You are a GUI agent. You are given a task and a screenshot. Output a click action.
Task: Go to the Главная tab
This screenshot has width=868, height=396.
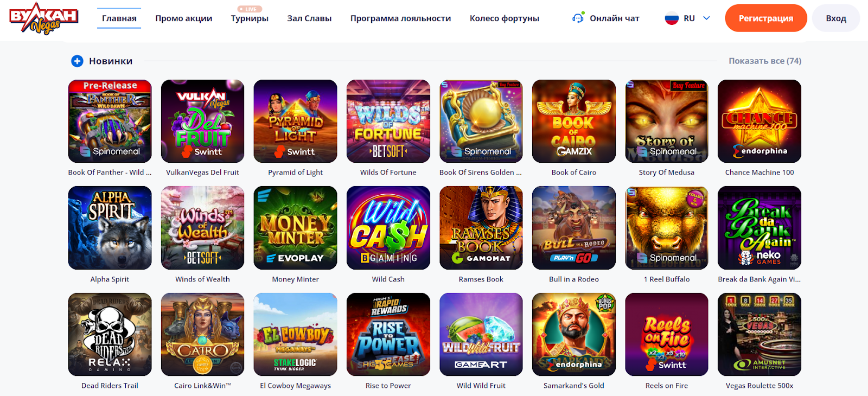(119, 18)
